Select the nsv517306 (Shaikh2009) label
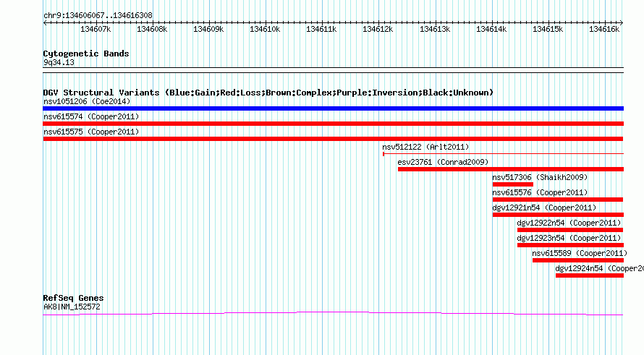The image size is (644, 355). pyautogui.click(x=540, y=177)
